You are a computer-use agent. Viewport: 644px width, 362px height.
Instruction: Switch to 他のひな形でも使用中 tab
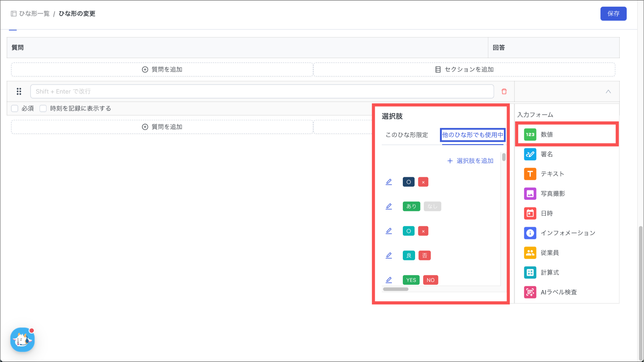pyautogui.click(x=472, y=135)
